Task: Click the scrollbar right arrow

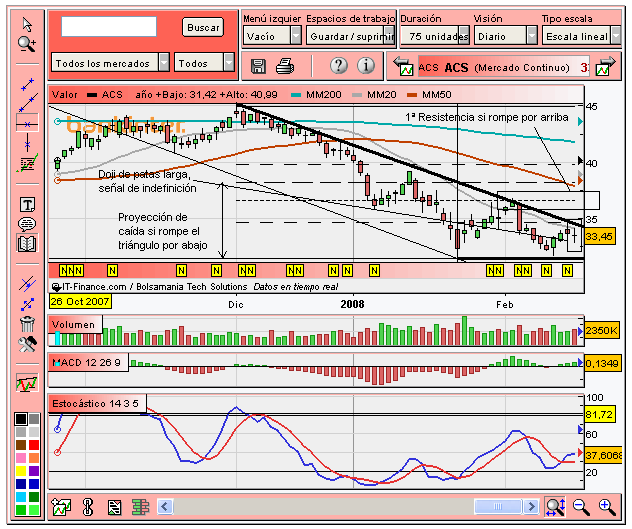Action: pos(531,506)
